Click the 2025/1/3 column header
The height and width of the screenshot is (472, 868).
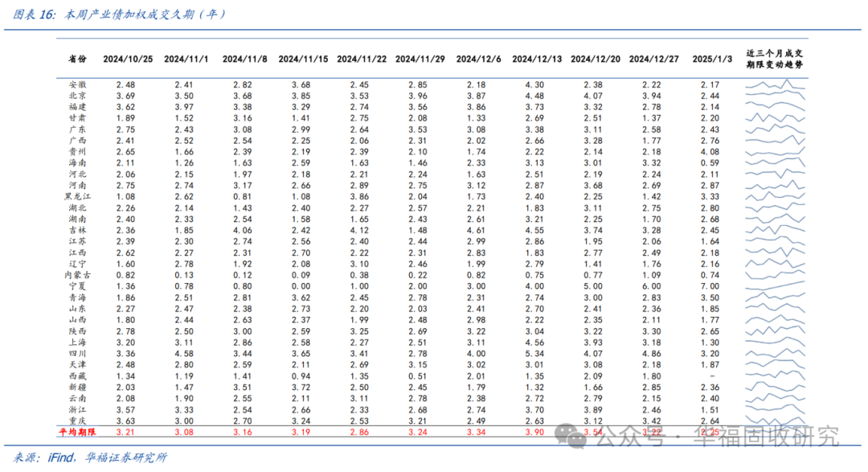711,60
